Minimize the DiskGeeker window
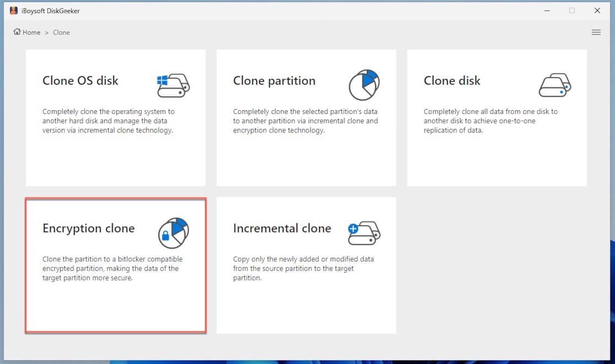615x364 pixels. [547, 10]
